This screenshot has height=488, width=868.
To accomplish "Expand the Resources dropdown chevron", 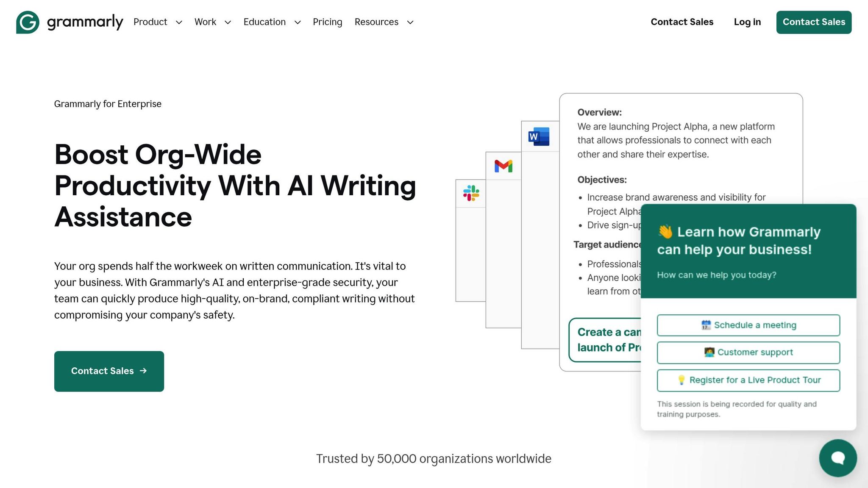I will click(410, 22).
